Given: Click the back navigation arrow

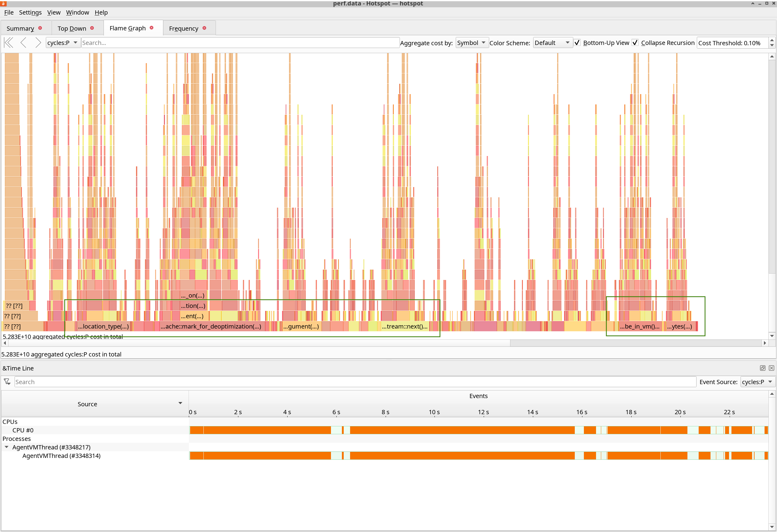Looking at the screenshot, I should (x=23, y=43).
